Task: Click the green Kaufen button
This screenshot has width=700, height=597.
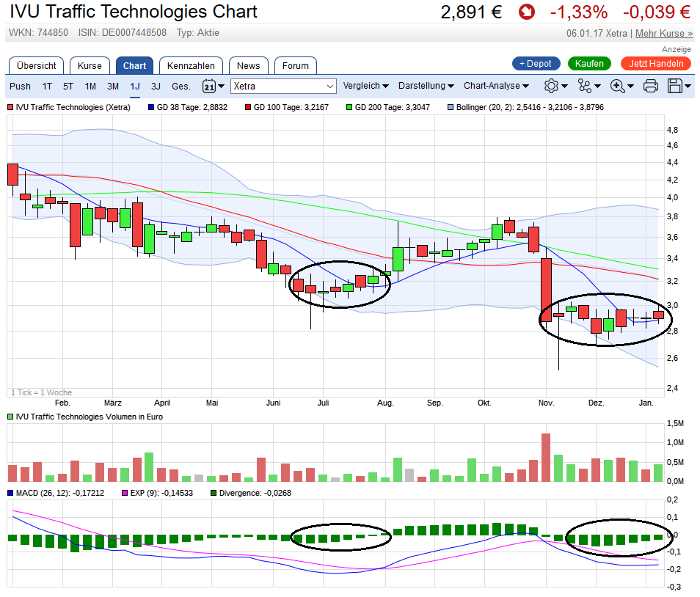Action: [589, 64]
